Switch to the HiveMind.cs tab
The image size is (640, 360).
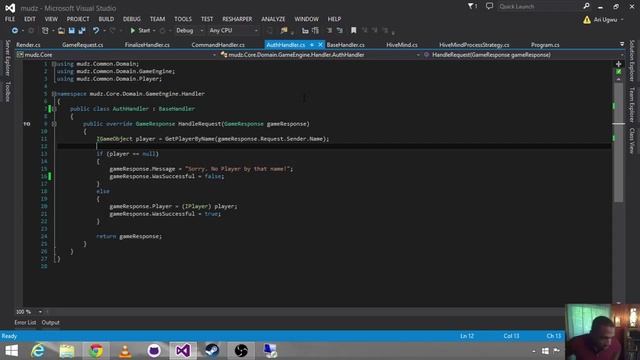[x=402, y=45]
